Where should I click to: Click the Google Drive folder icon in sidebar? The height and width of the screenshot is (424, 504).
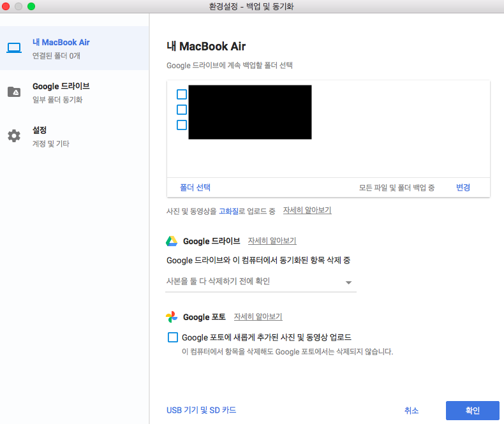[14, 92]
